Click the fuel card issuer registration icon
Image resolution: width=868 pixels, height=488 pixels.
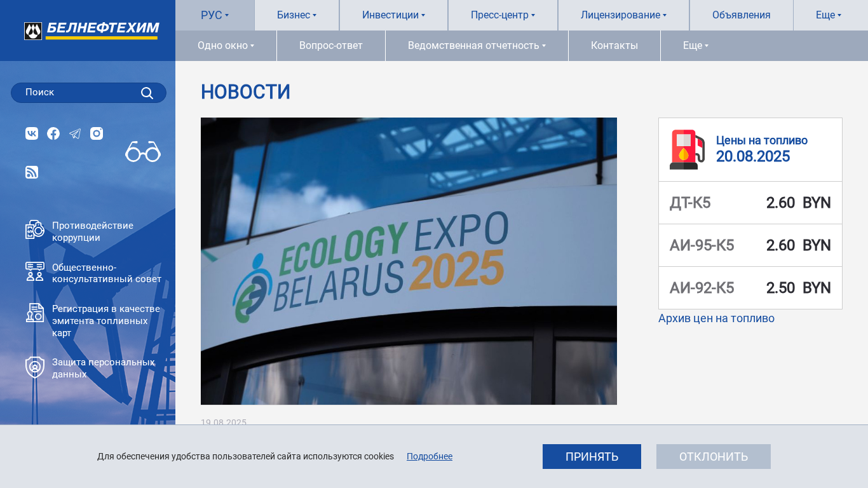tap(35, 313)
